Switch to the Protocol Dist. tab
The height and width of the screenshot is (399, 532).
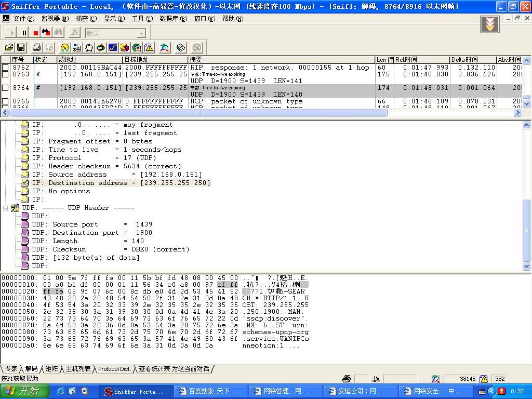coord(114,369)
